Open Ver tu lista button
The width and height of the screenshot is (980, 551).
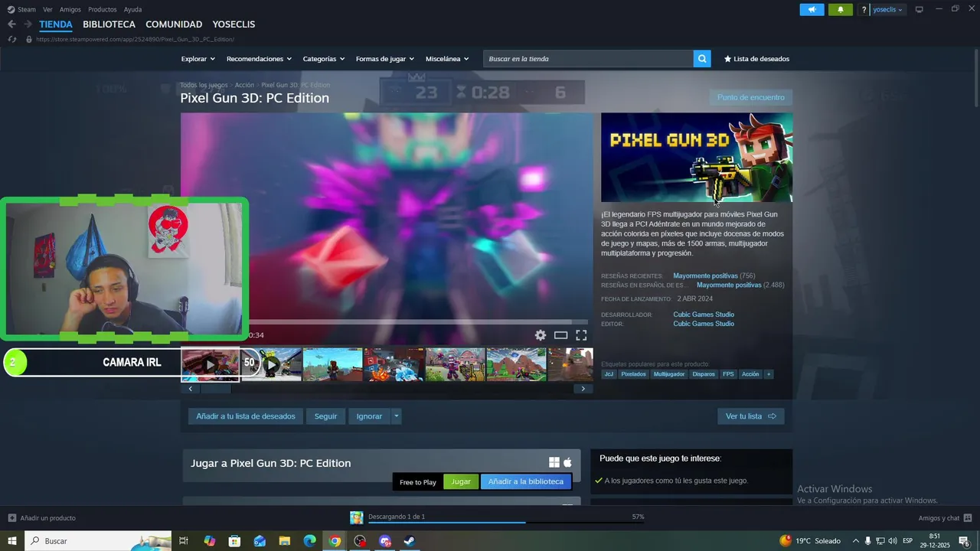point(750,416)
